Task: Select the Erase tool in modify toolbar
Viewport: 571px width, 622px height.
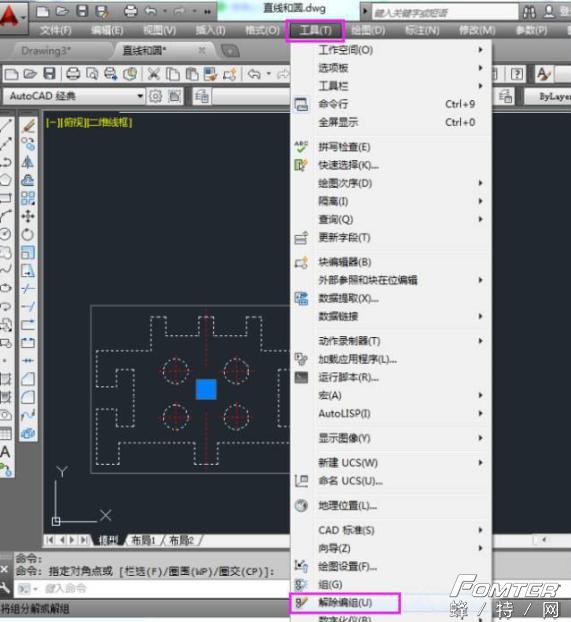Action: pyautogui.click(x=28, y=126)
